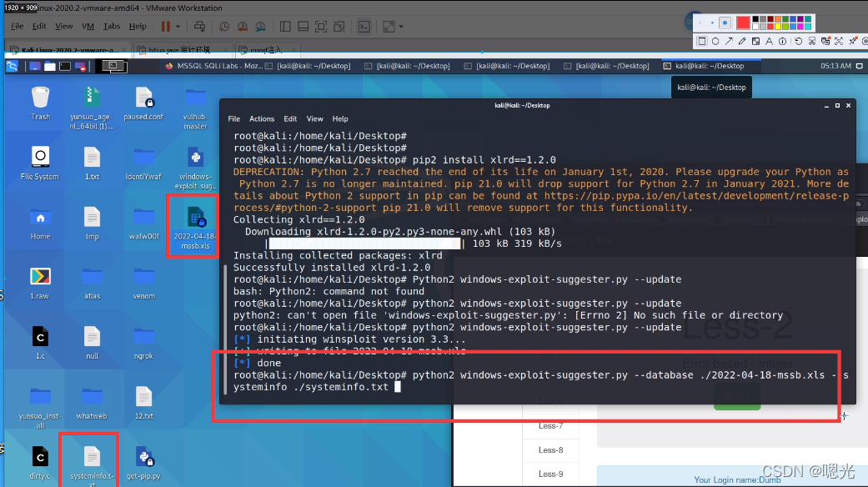This screenshot has width=868, height=487.
Task: Click Send Ctrl+Alt+Del VMware toolbar icon
Action: (200, 26)
